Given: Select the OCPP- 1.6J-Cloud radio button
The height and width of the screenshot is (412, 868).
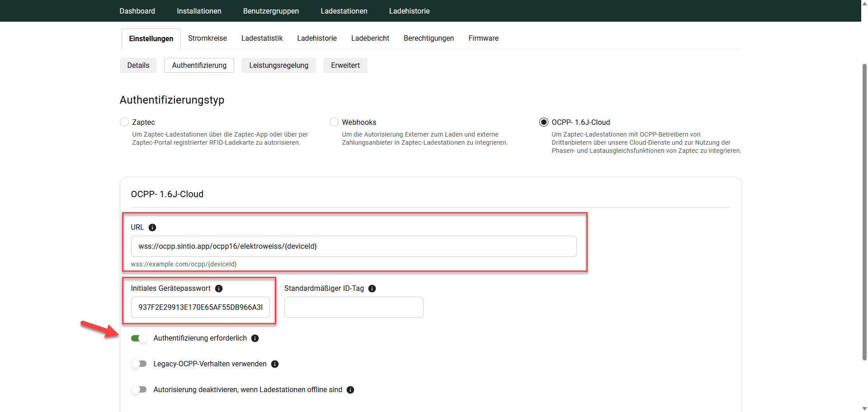Looking at the screenshot, I should [x=544, y=122].
